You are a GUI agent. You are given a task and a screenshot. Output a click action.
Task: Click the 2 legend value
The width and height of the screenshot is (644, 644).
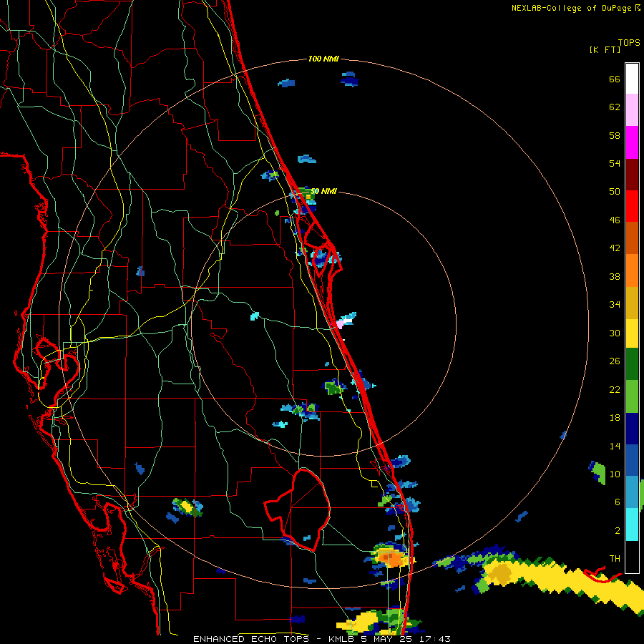617,531
